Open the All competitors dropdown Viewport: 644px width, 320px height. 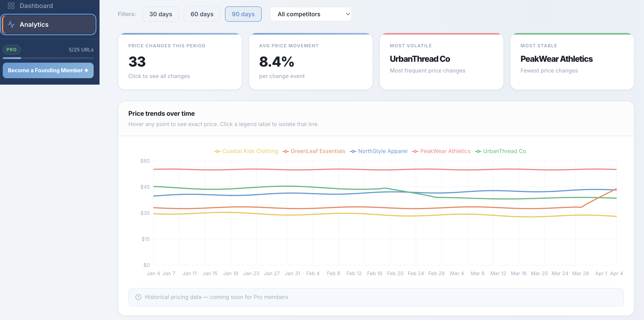[311, 14]
